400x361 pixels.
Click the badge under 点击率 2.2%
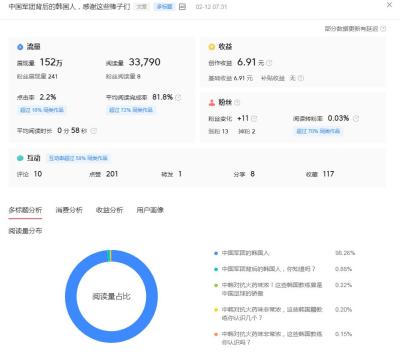coord(42,110)
